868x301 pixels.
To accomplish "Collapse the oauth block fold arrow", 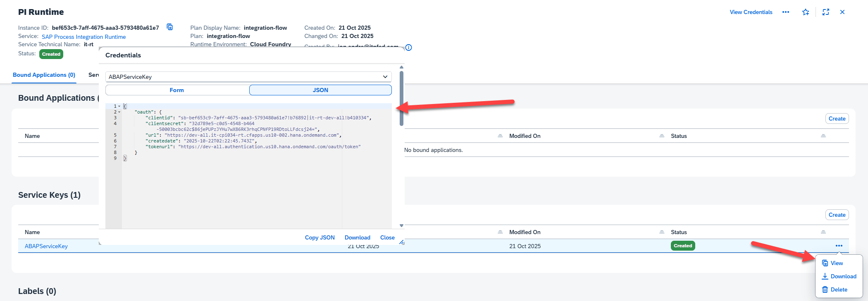I will click(x=119, y=112).
